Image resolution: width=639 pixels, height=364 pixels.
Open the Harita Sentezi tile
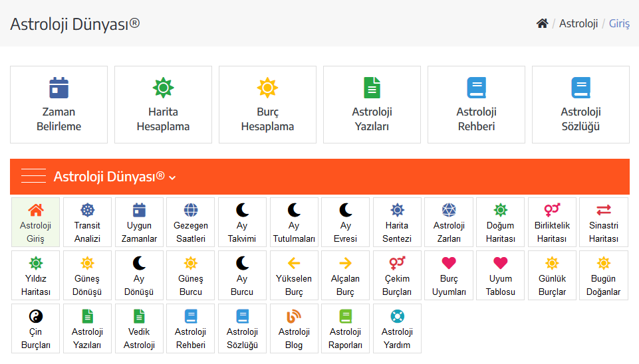(397, 223)
